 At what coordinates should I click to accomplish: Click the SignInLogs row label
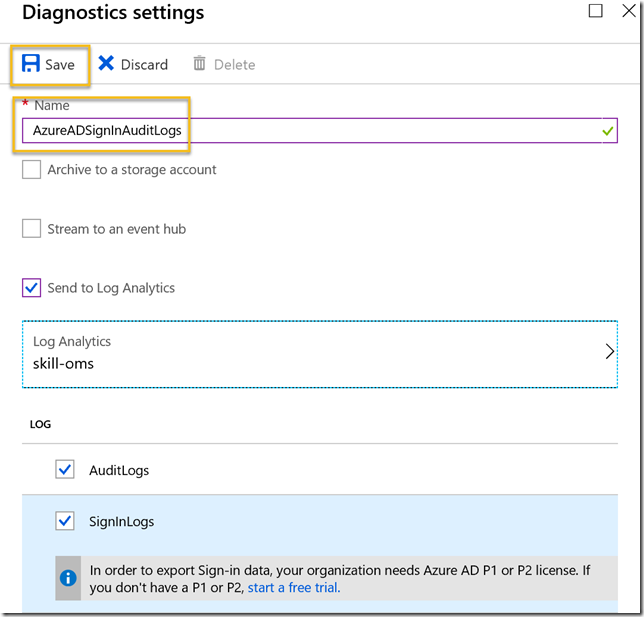122,522
